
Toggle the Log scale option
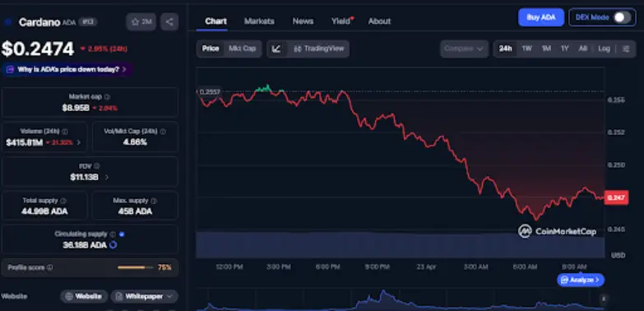coord(605,49)
